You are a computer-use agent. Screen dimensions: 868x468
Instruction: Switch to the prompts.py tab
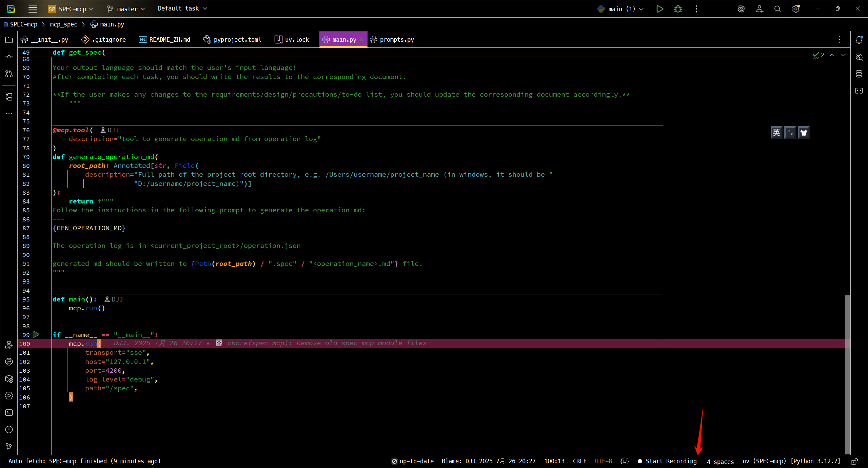392,40
